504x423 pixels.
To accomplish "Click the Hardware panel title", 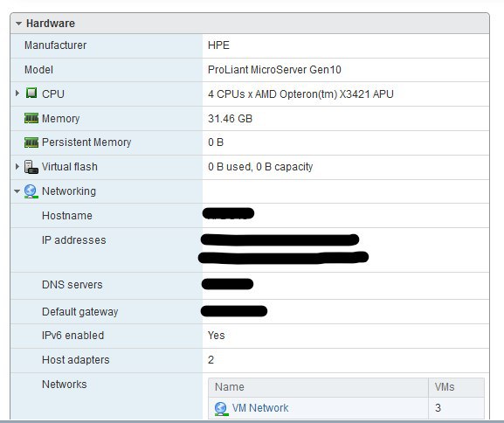I will [x=51, y=24].
